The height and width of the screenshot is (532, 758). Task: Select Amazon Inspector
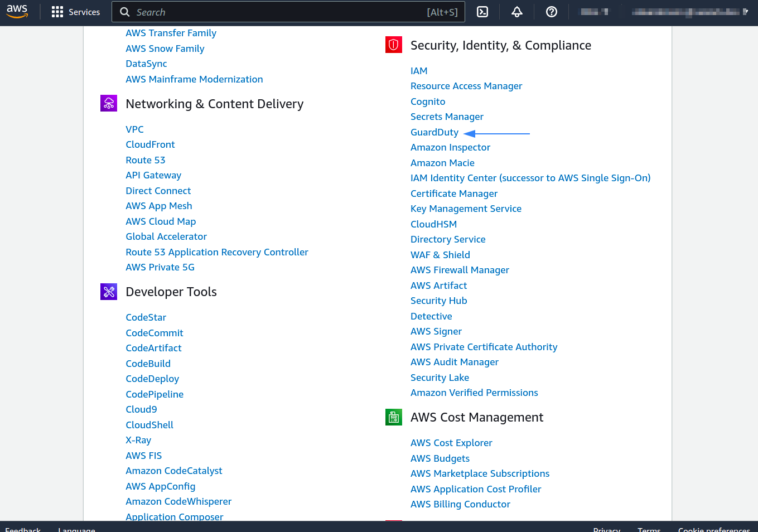[x=450, y=147]
